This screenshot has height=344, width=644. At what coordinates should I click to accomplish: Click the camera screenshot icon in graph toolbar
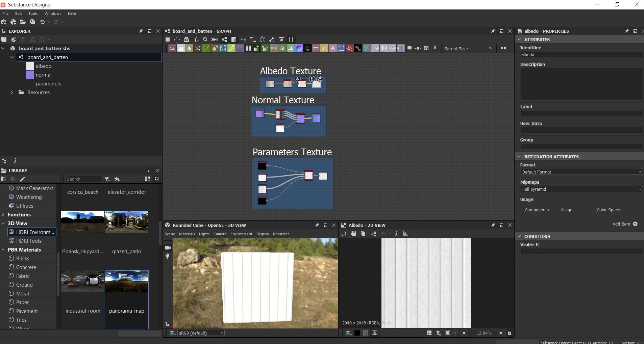click(x=187, y=39)
